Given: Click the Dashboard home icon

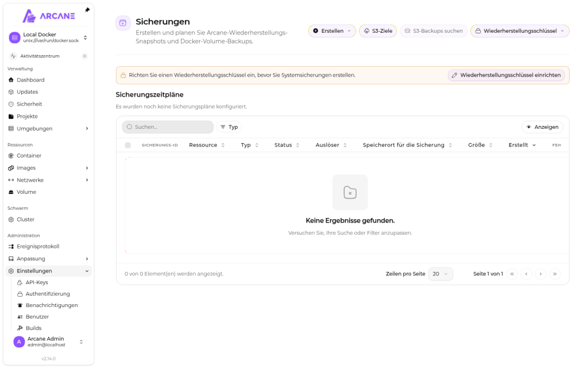Looking at the screenshot, I should pos(11,80).
